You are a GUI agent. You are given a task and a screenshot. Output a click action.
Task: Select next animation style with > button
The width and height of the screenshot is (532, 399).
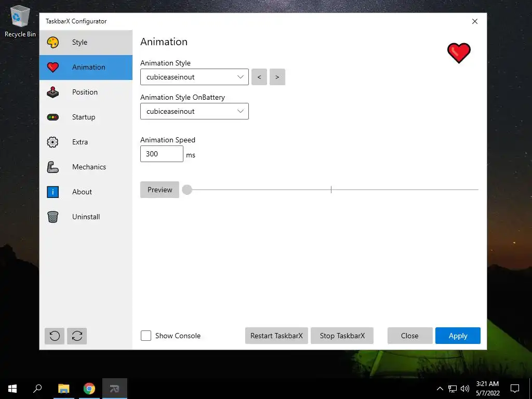(x=277, y=77)
